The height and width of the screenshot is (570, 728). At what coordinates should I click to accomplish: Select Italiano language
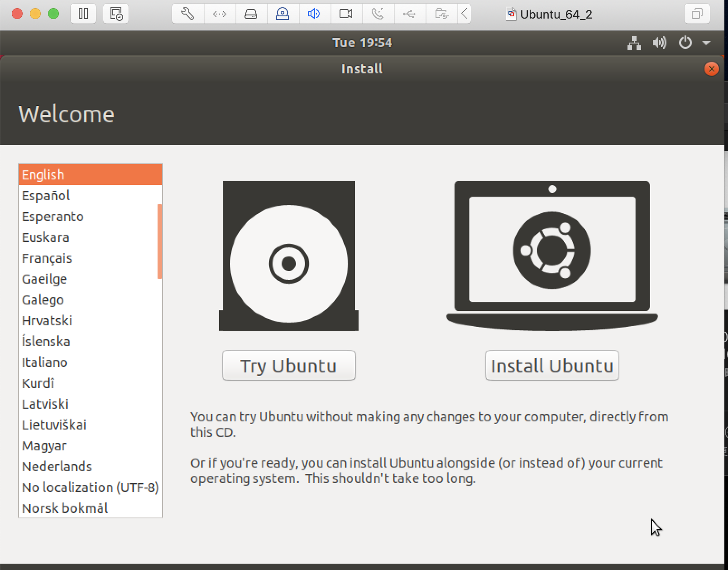point(90,362)
